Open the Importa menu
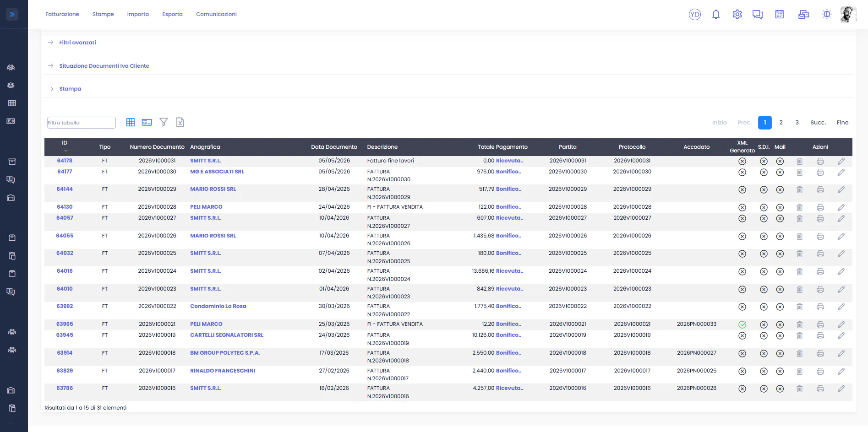Screen dimensions: 868x432 click(138, 14)
